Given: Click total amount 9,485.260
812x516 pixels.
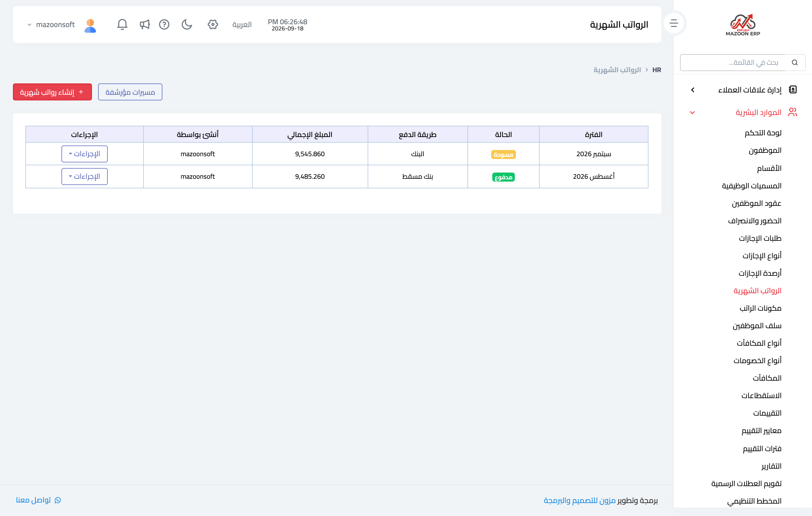Looking at the screenshot, I should [x=310, y=177].
